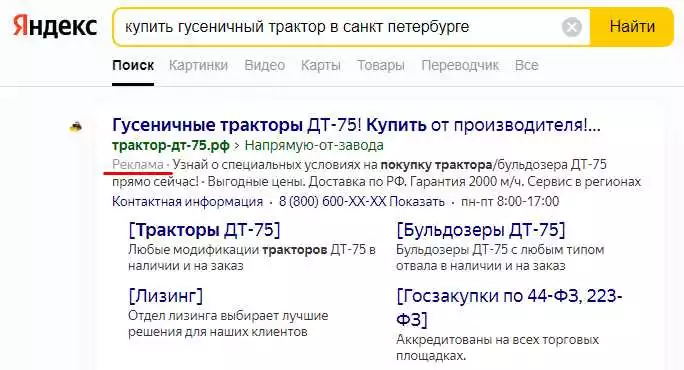This screenshot has height=370, width=684.
Task: Click the трактор-дт-75.рф domain link
Action: [171, 145]
